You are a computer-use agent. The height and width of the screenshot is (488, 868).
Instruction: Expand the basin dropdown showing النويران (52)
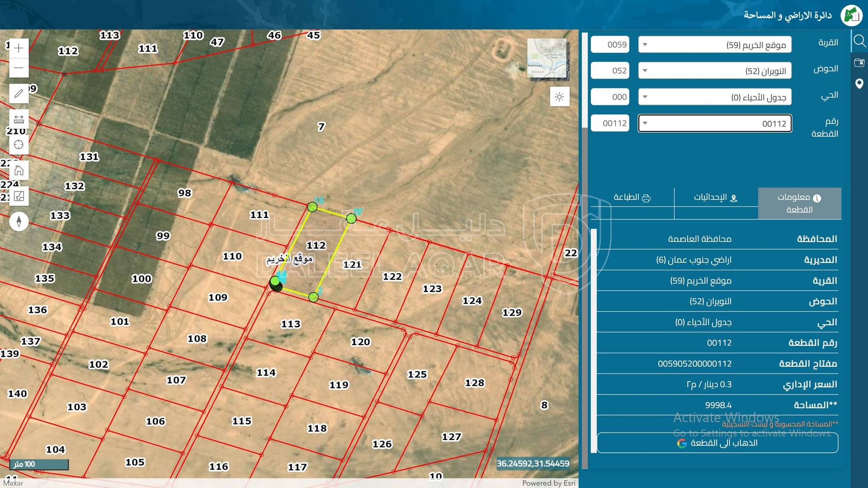(714, 71)
